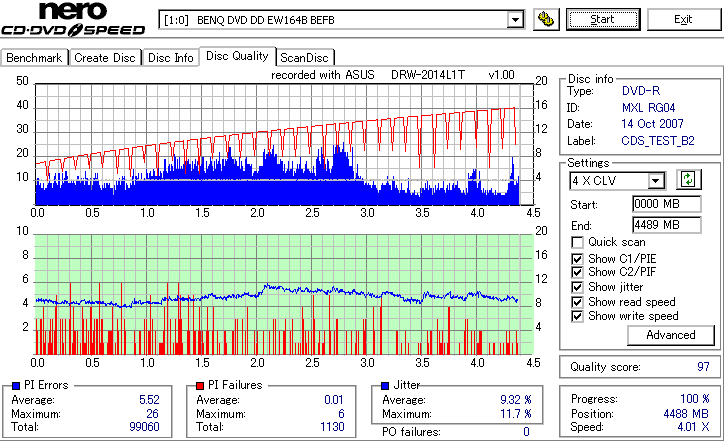The height and width of the screenshot is (441, 724).
Task: Turn off Show read speed
Action: tap(577, 302)
